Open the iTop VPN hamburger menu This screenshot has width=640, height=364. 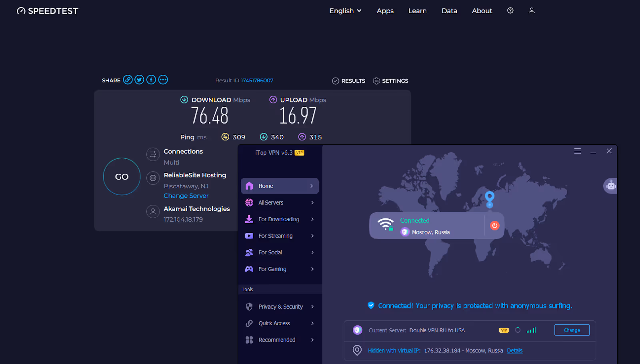coord(577,151)
